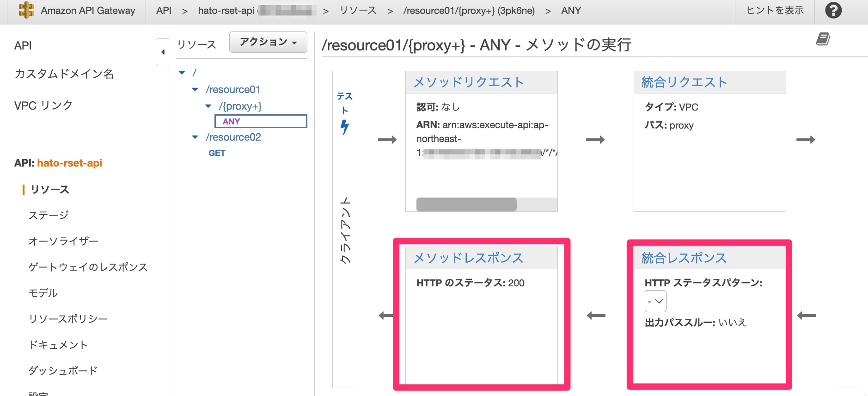This screenshot has width=868, height=396.
Task: Collapse the root / tree node
Action: 182,73
